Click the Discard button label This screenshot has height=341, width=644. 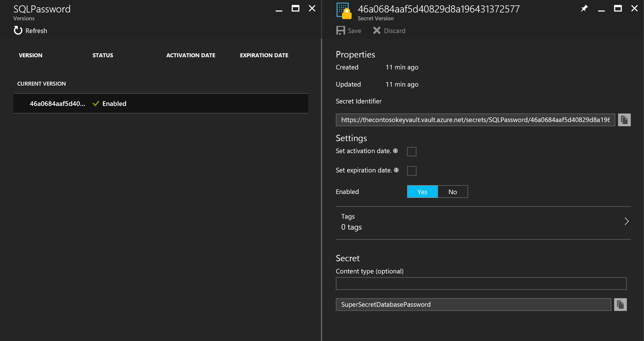[x=394, y=31]
